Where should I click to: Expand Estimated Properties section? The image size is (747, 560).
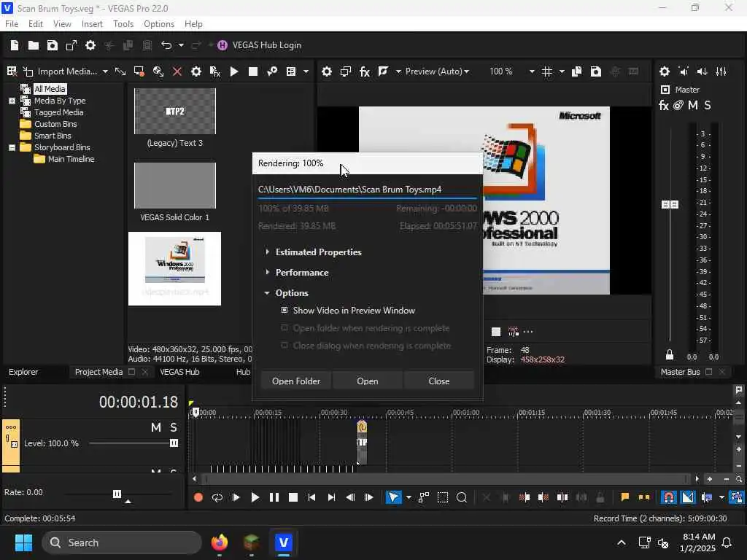[x=267, y=252]
